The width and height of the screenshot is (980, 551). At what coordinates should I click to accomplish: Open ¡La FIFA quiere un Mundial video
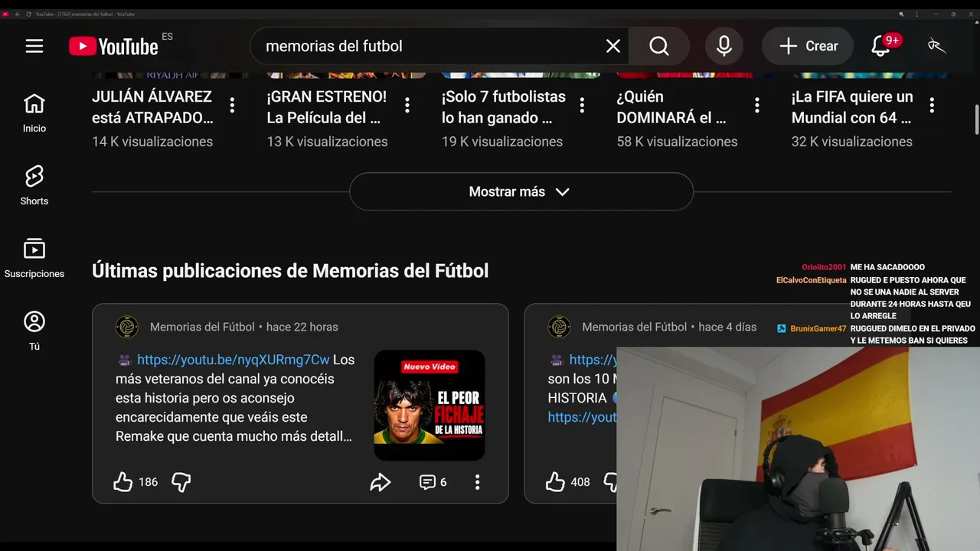tap(852, 107)
